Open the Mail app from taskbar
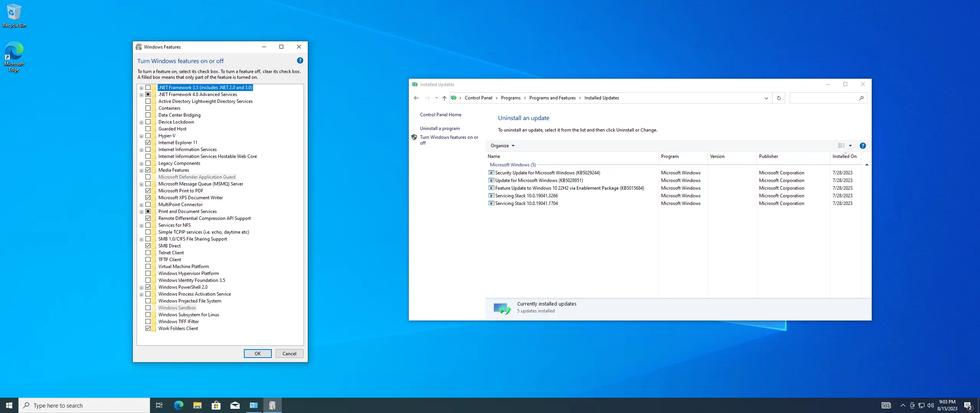The height and width of the screenshot is (413, 980). (235, 405)
